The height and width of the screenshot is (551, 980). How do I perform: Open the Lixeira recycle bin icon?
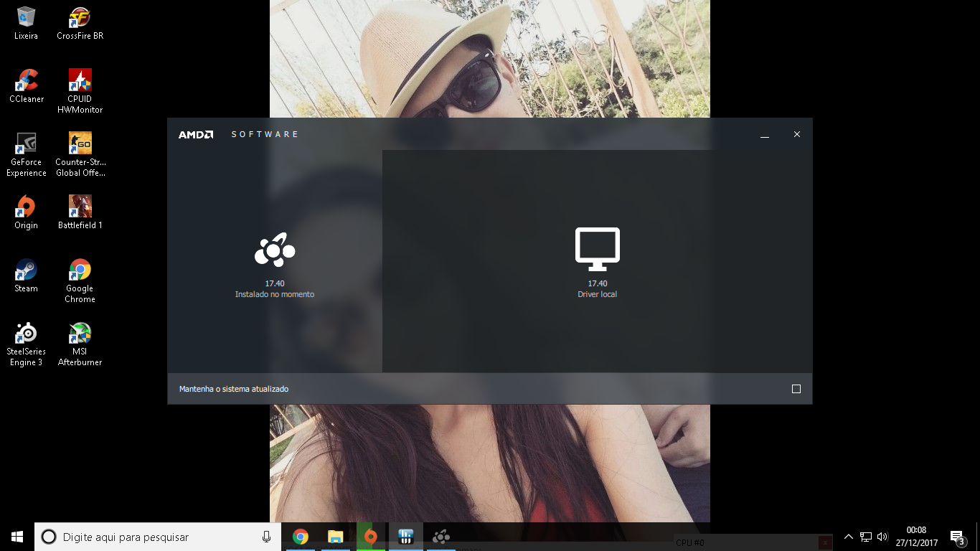click(x=26, y=23)
